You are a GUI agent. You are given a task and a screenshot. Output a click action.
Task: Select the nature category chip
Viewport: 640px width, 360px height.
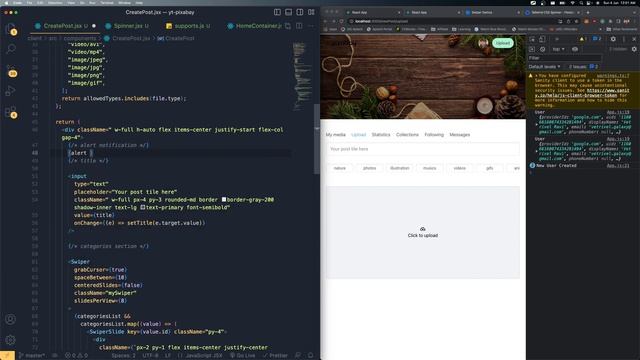(x=340, y=168)
